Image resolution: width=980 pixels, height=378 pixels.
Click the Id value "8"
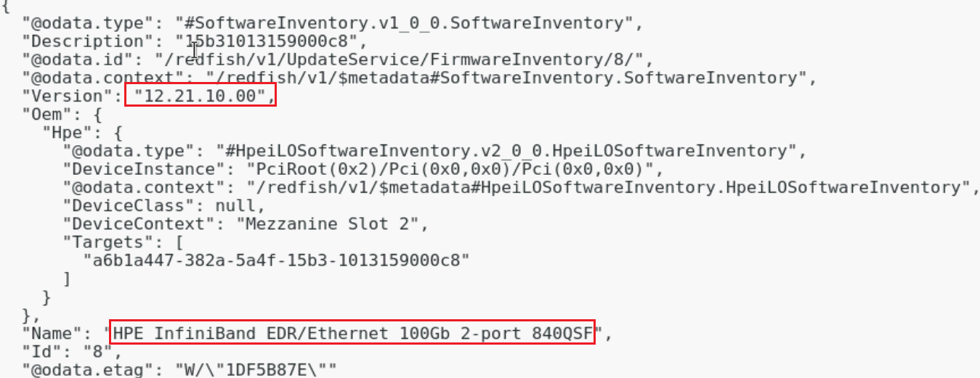pyautogui.click(x=112, y=352)
